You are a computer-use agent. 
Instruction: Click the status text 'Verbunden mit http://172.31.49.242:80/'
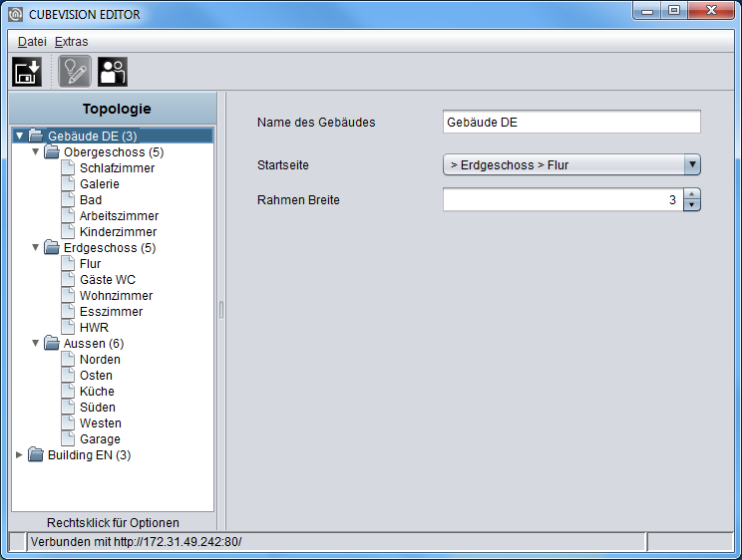point(137,541)
